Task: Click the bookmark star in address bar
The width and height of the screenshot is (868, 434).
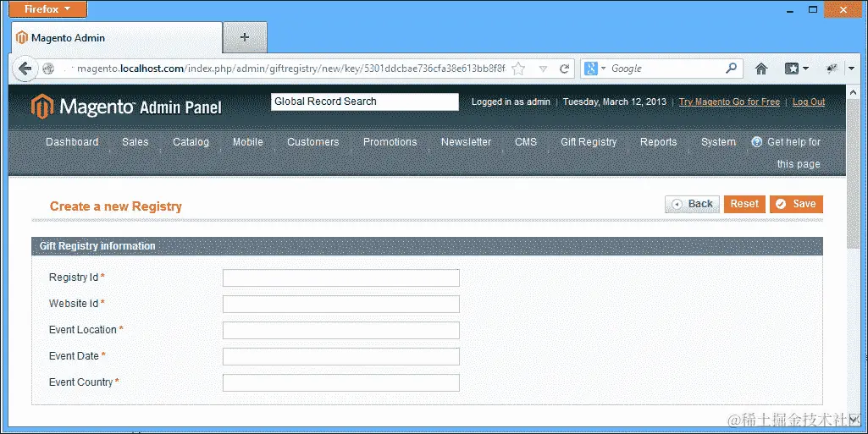Action: 518,69
